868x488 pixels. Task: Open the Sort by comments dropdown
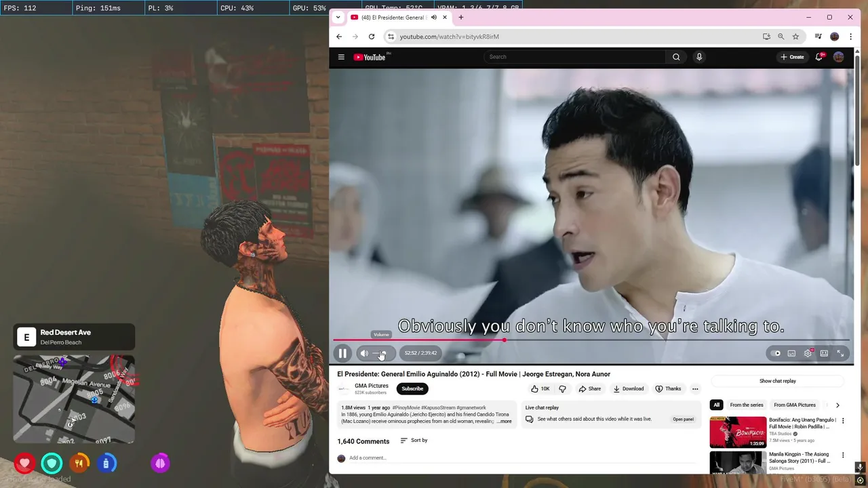414,441
